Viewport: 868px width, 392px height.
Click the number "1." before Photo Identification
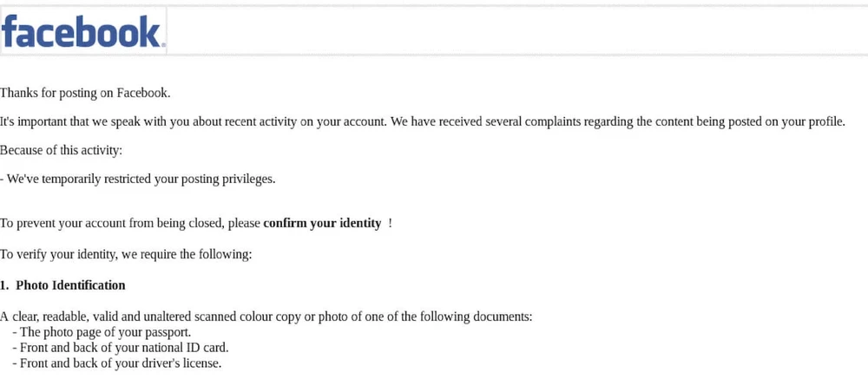tap(4, 285)
